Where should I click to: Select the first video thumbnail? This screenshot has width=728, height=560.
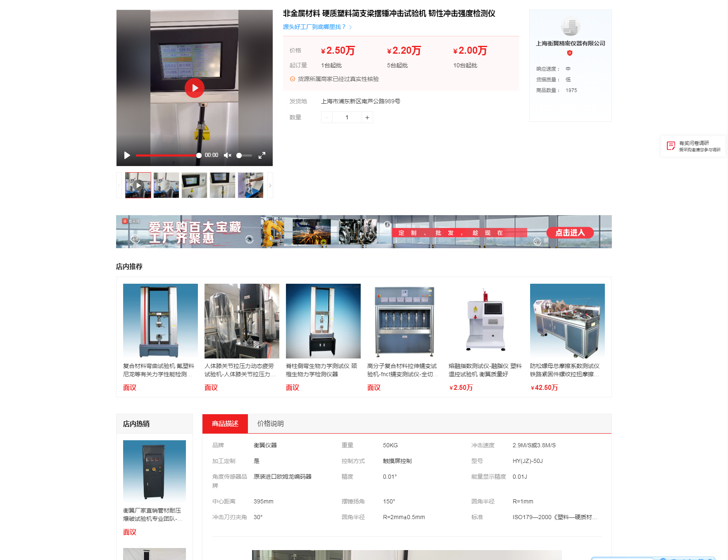coord(138,185)
